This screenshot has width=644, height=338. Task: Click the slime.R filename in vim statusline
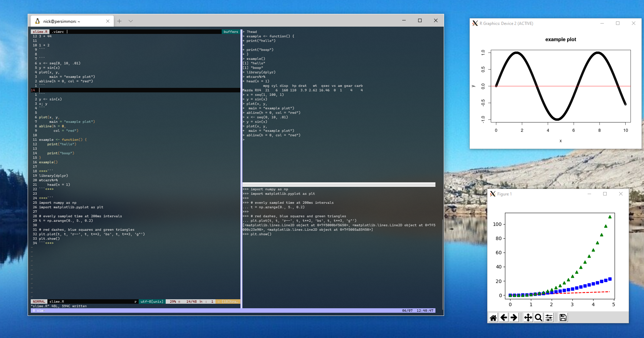[x=57, y=302]
